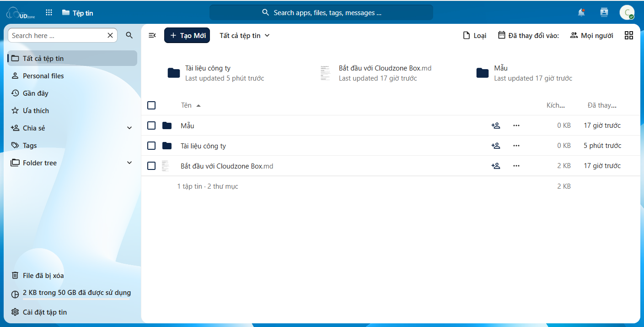Click the Mẫu folder icon in list
Image resolution: width=644 pixels, height=327 pixels.
coord(167,125)
